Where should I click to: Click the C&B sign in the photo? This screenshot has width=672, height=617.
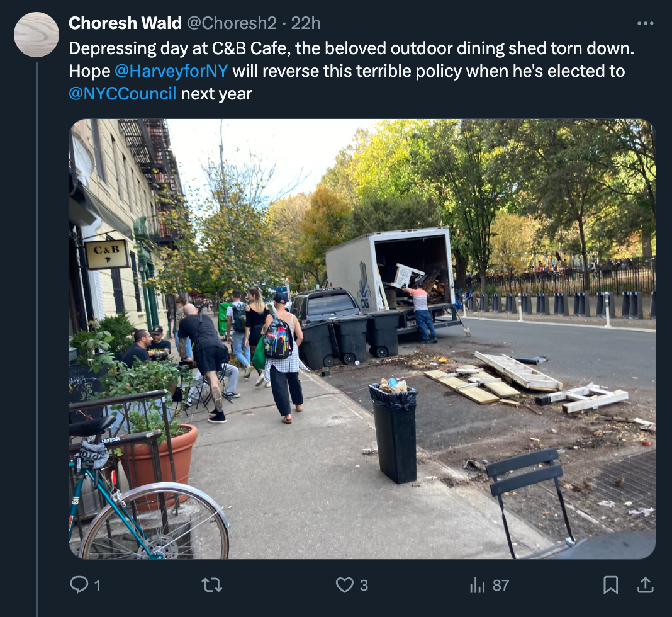point(107,254)
